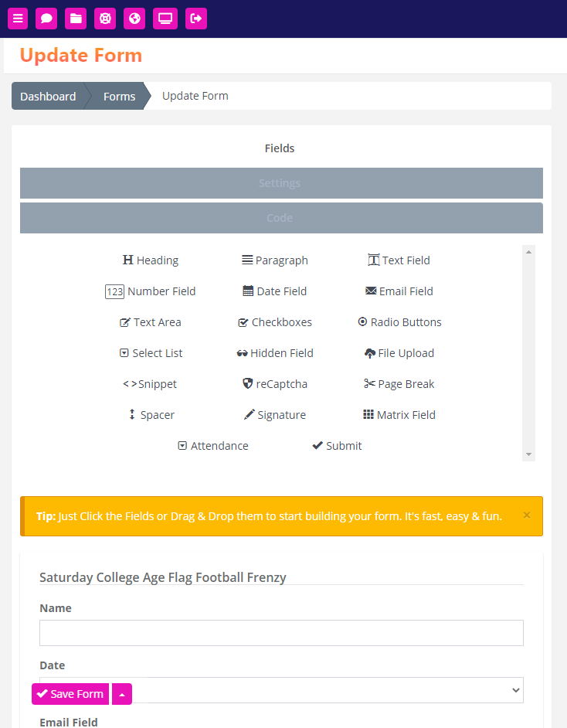The height and width of the screenshot is (728, 567).
Task: Click the sign-out arrow icon
Action: coord(196,19)
